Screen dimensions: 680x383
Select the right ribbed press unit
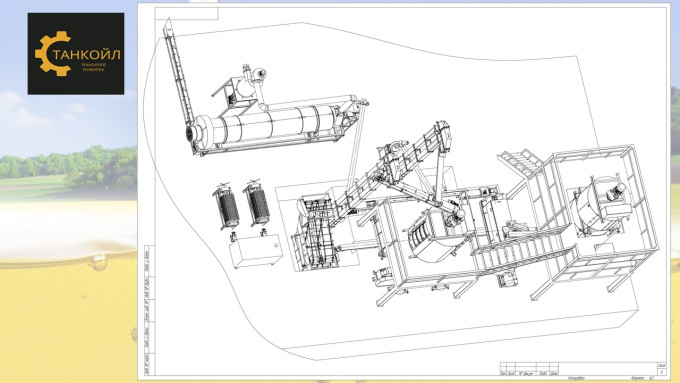257,203
